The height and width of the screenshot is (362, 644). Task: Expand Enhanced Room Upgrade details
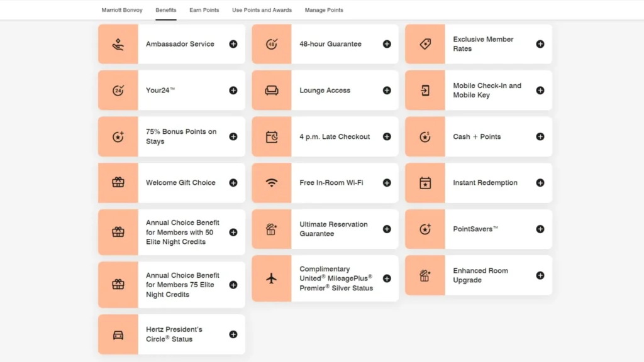540,275
